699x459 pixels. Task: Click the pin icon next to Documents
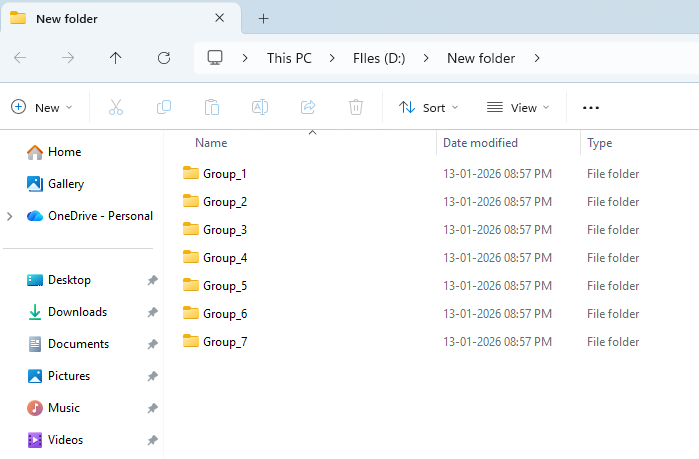[x=152, y=344]
